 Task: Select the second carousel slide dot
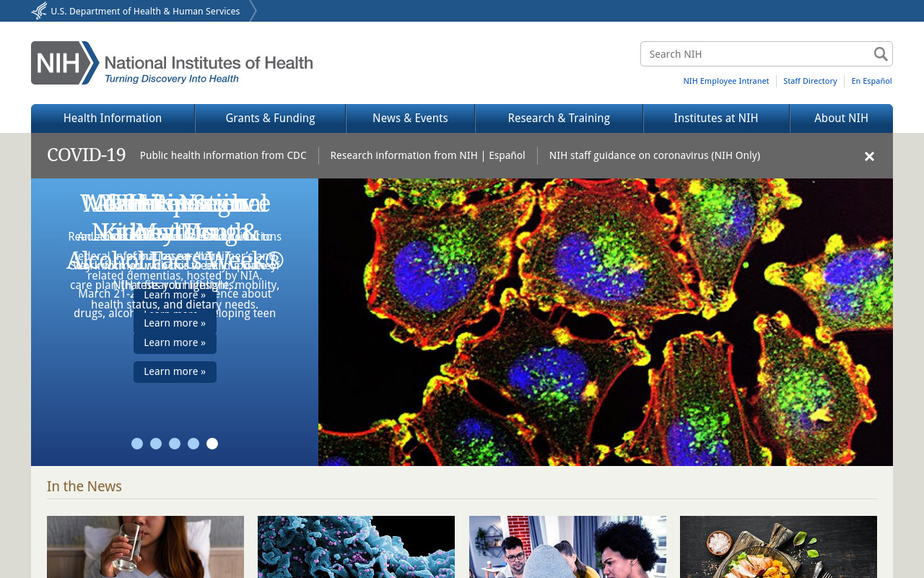tap(156, 444)
